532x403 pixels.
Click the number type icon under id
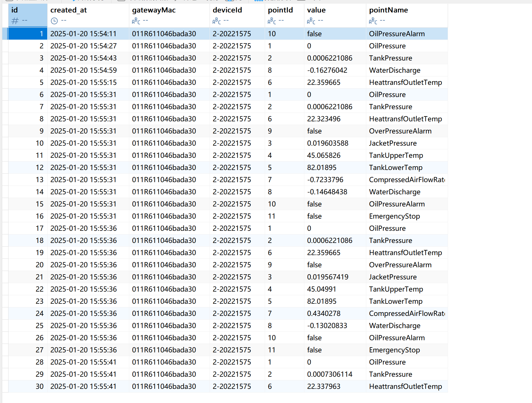15,21
